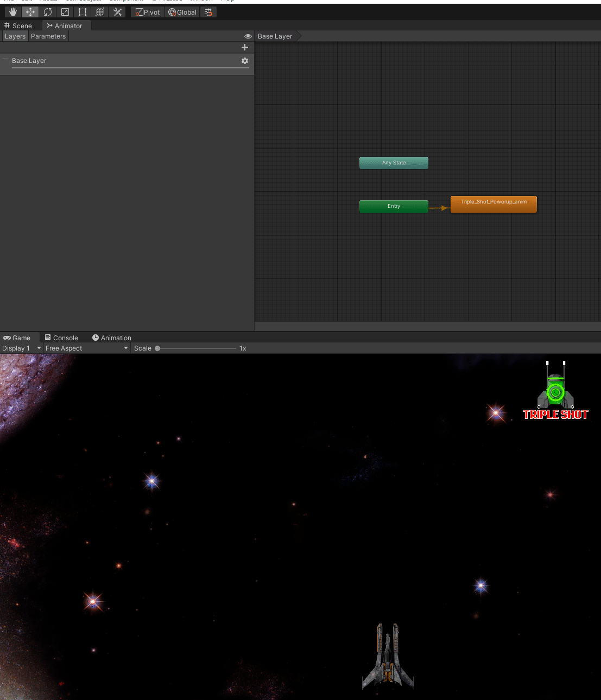Switch to the Animation tab

(x=112, y=338)
